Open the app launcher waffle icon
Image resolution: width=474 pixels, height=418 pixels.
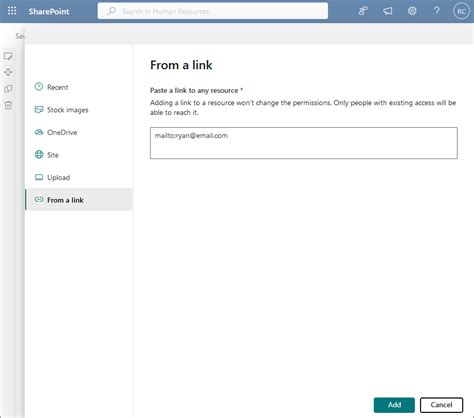(x=12, y=11)
